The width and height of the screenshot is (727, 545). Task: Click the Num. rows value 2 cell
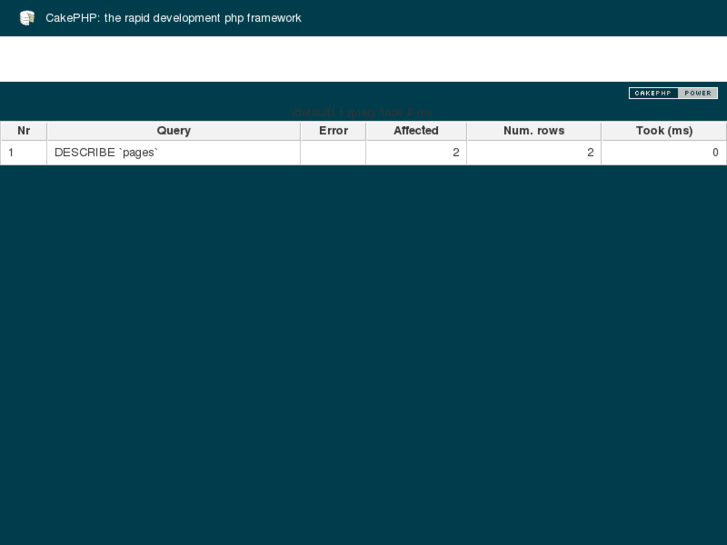tap(534, 153)
